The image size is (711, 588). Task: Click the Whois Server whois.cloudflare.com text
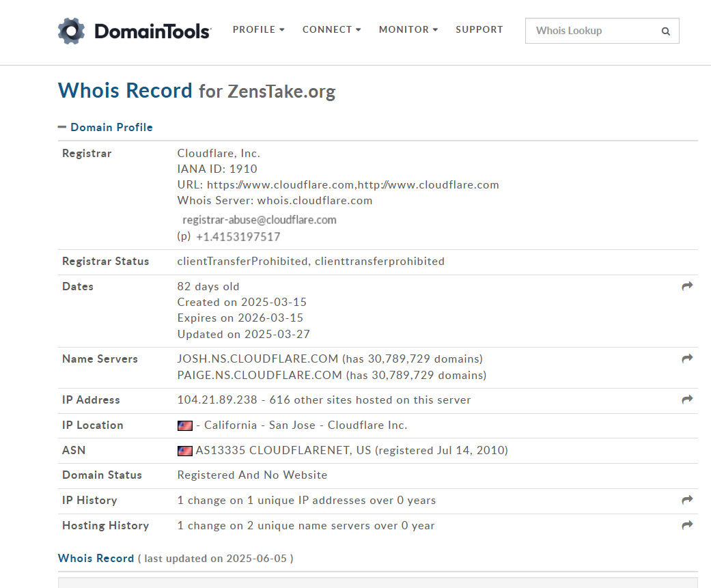275,200
